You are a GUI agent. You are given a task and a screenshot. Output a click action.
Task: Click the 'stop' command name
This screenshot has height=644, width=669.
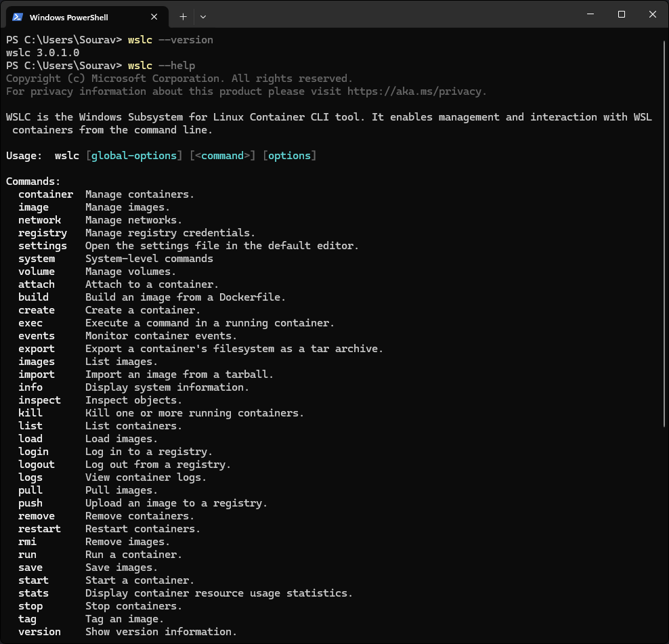pos(30,607)
